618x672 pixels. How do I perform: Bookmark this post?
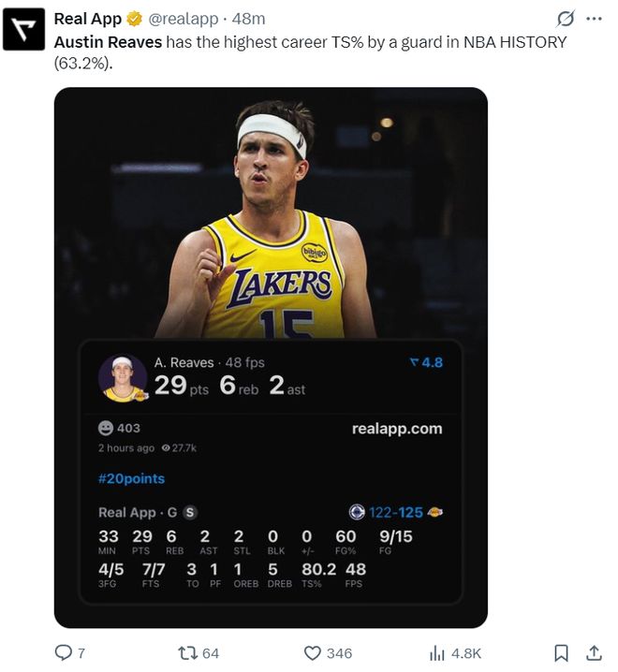click(x=561, y=652)
